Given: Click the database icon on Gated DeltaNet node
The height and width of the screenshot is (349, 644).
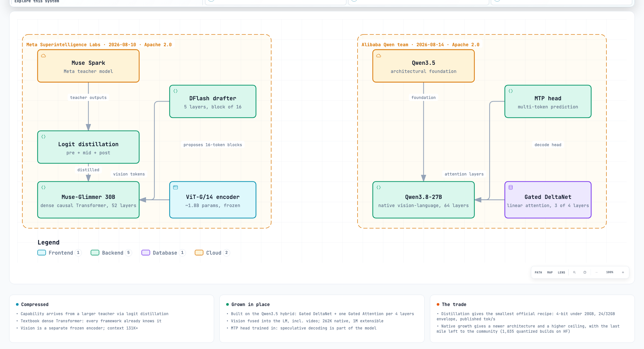Looking at the screenshot, I should pos(511,188).
